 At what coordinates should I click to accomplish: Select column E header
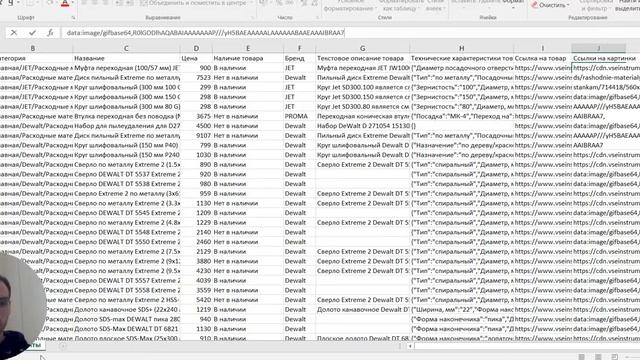point(248,48)
